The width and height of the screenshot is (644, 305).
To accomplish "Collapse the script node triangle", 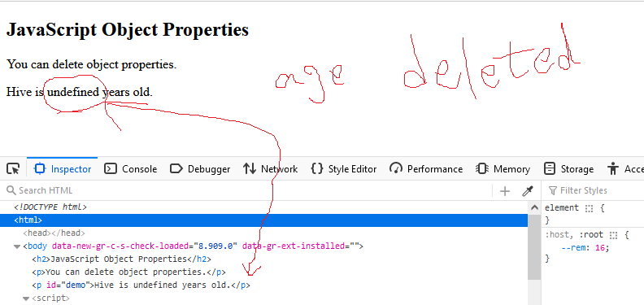I will click(x=26, y=298).
